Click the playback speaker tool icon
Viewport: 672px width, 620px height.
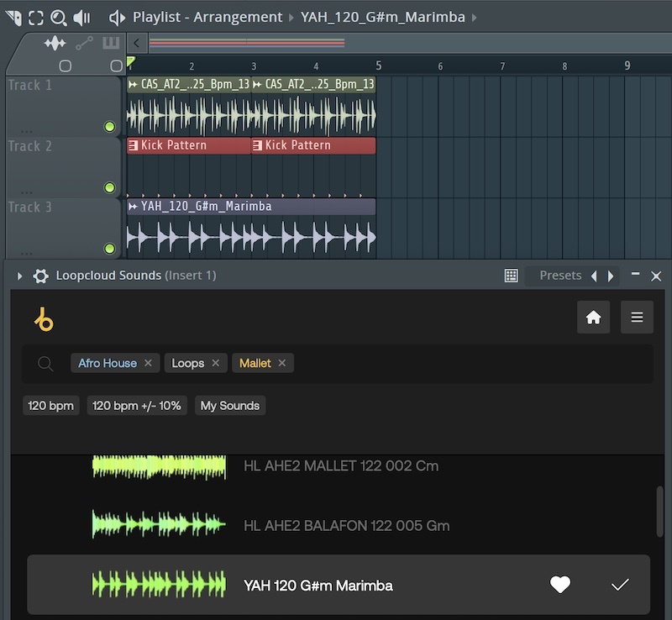pyautogui.click(x=81, y=17)
